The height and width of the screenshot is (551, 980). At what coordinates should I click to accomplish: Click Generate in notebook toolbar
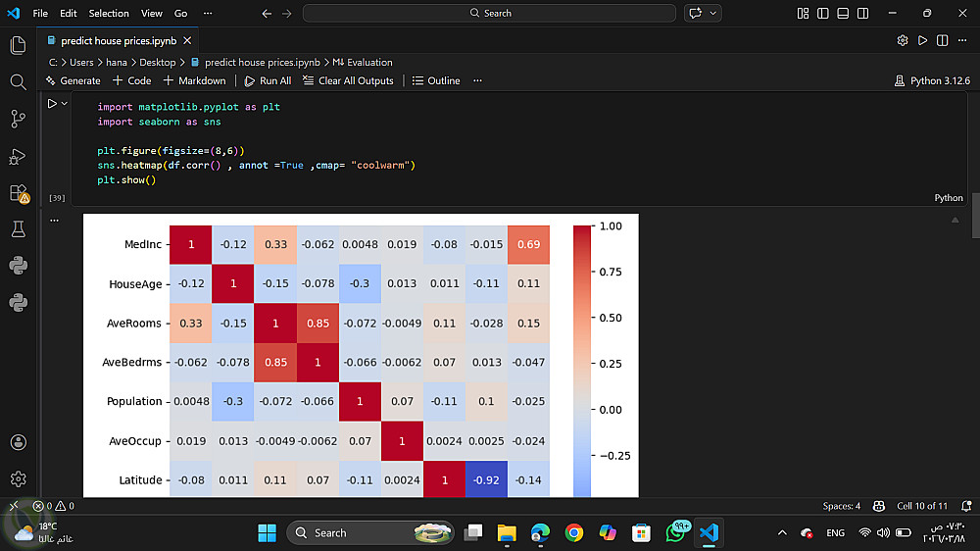(x=73, y=80)
